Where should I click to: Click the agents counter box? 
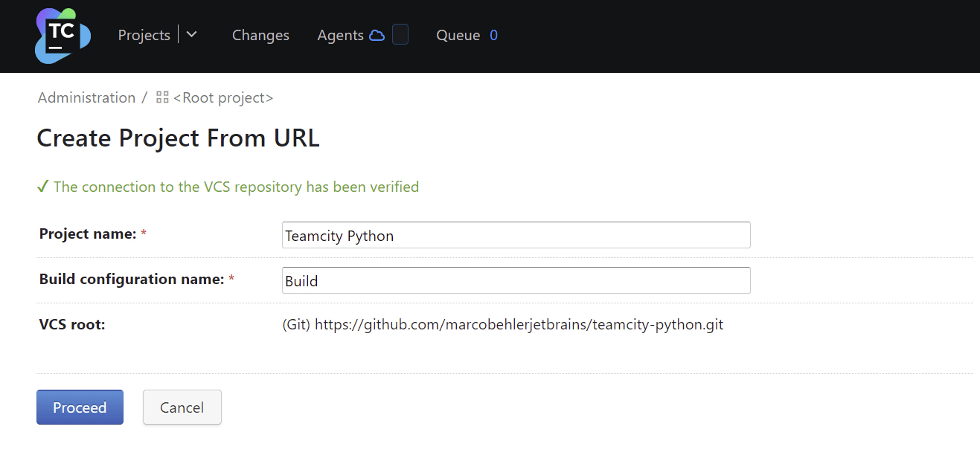400,35
